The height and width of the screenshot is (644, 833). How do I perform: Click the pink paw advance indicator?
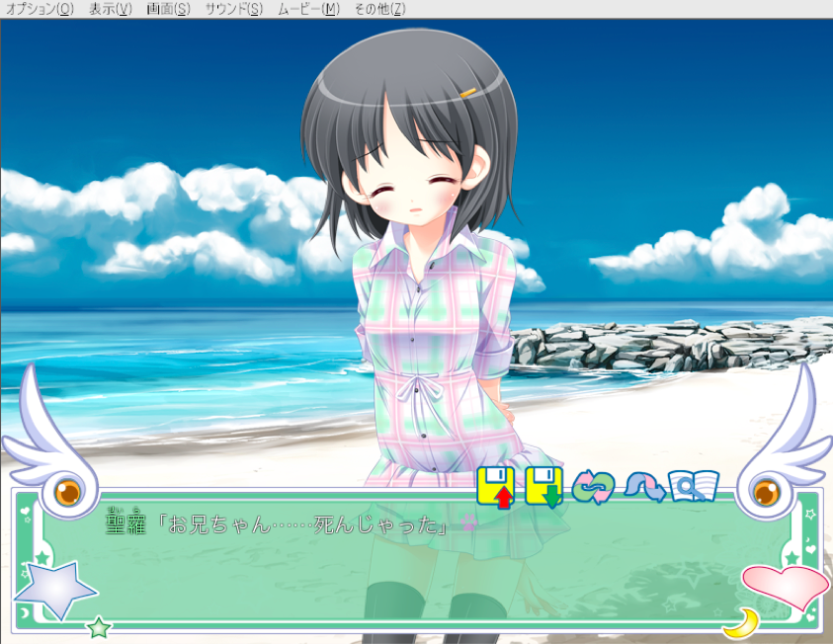[x=469, y=523]
